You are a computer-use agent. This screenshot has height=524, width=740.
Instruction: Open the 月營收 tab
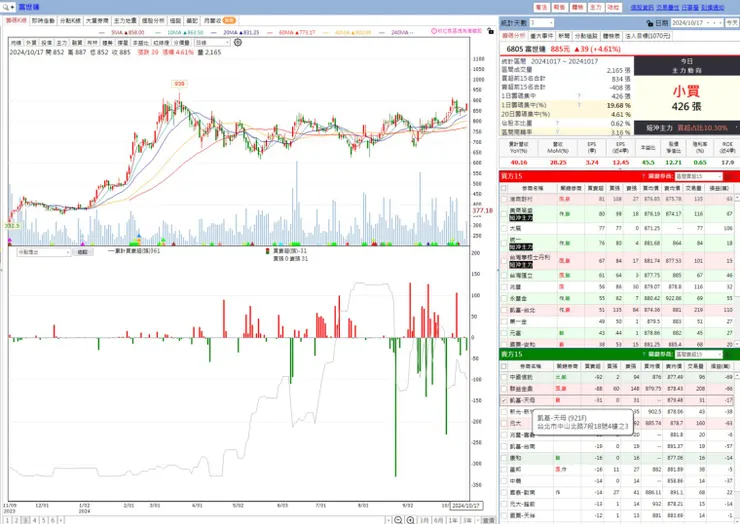(x=219, y=21)
